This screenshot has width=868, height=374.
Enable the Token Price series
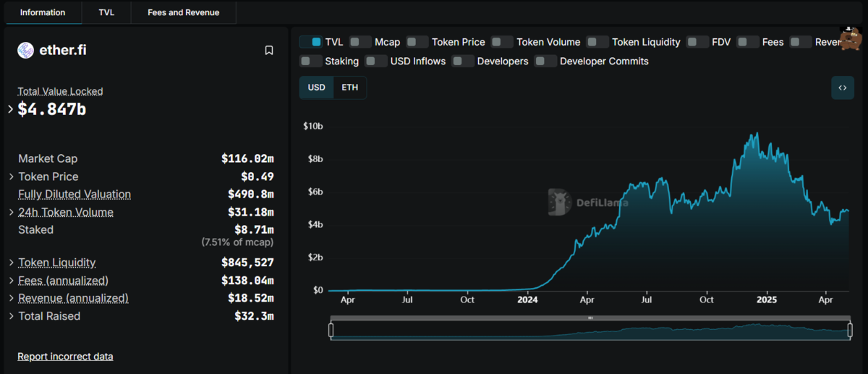click(417, 42)
